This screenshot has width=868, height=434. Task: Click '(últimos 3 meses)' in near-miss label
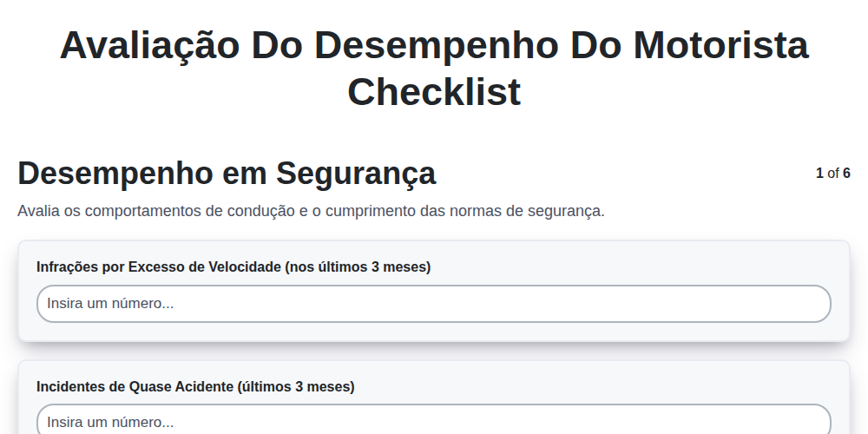pyautogui.click(x=296, y=386)
